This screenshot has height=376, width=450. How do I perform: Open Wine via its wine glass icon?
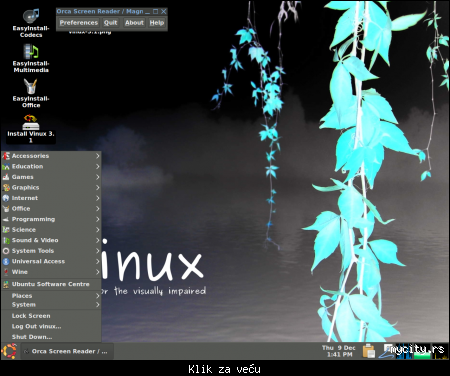click(x=6, y=272)
